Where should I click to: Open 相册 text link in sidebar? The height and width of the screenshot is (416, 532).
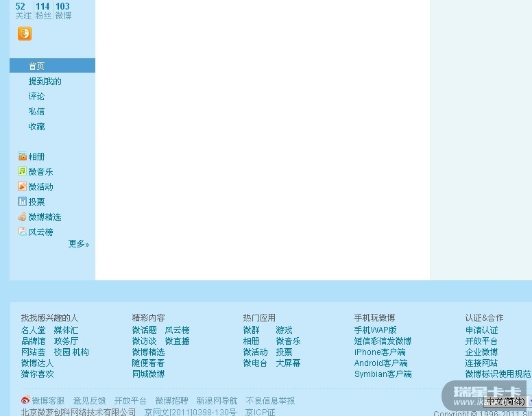36,157
